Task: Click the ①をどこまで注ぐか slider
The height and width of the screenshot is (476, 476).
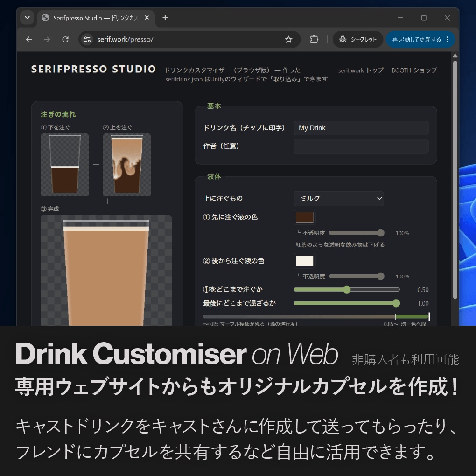Action: click(x=347, y=290)
